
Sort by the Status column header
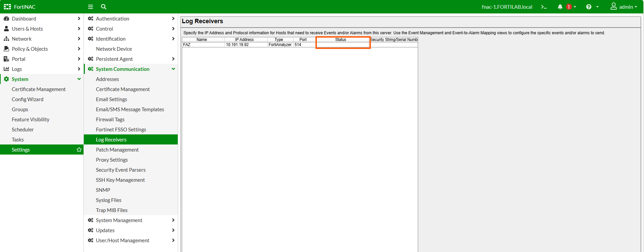click(343, 40)
